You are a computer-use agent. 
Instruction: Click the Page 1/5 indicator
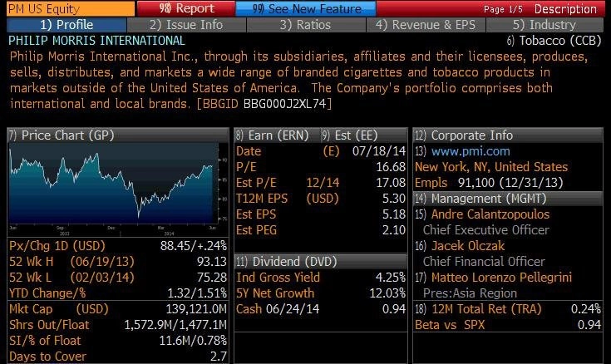pos(503,9)
